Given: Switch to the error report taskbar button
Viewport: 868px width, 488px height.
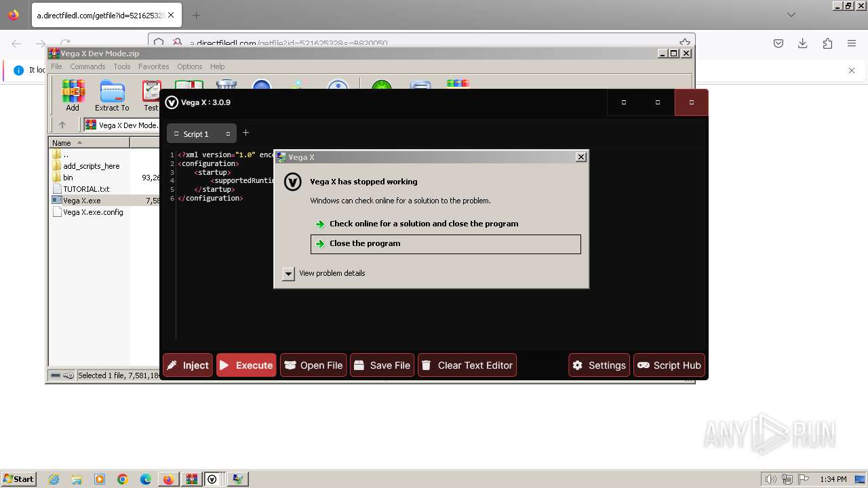Looking at the screenshot, I should (237, 479).
